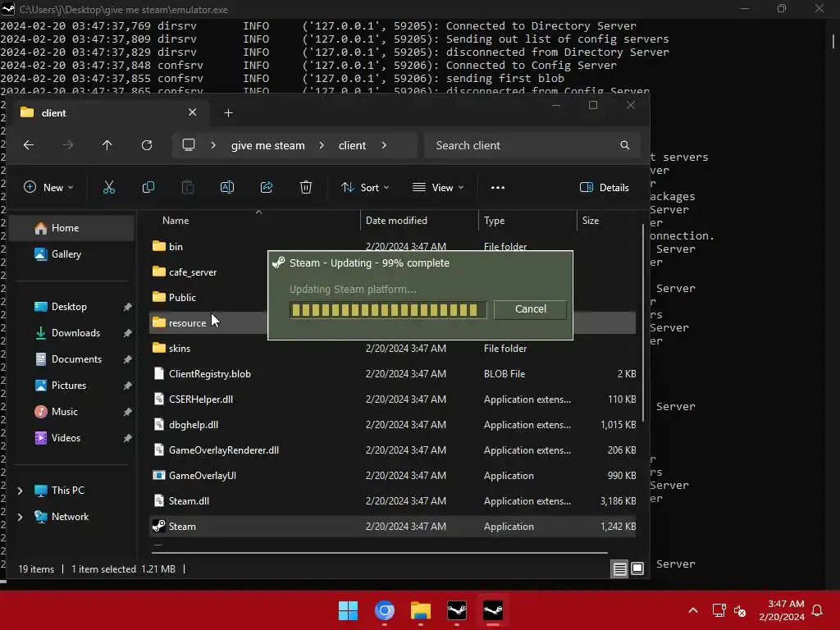
Task: Sort by Type column header
Action: [527, 221]
